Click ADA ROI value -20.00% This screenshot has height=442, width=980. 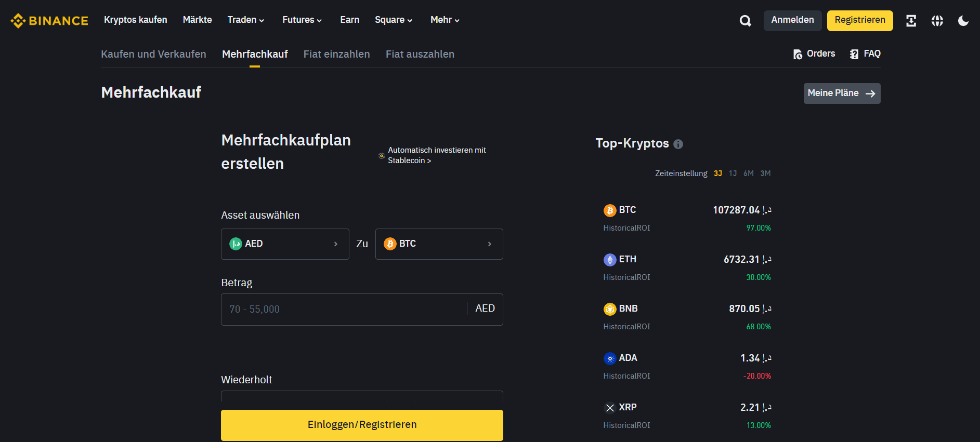757,376
